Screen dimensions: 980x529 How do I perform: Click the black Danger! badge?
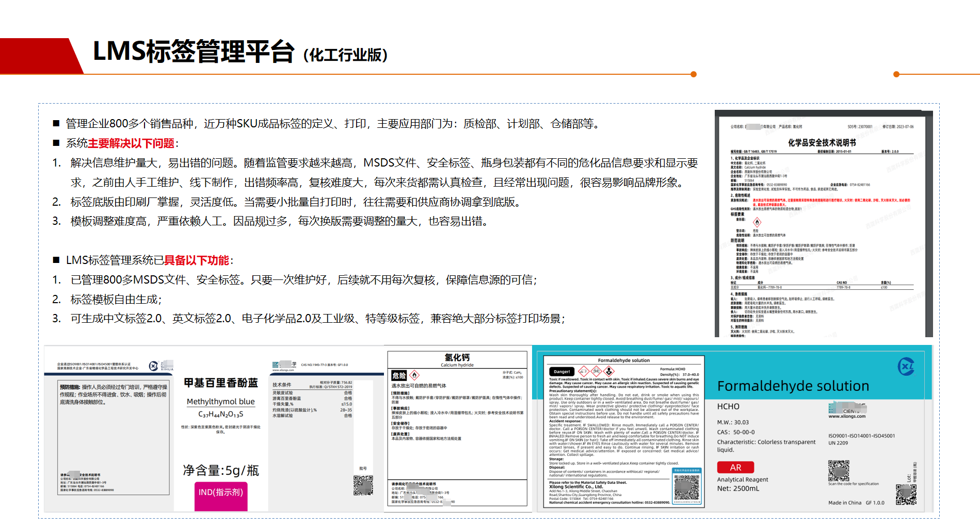point(561,371)
